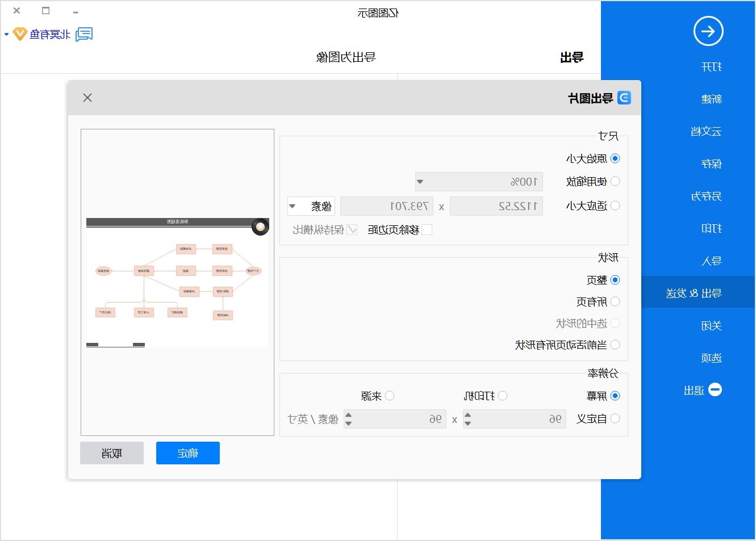This screenshot has width=756, height=541.
Task: Click the 取消 button
Action: pos(112,453)
